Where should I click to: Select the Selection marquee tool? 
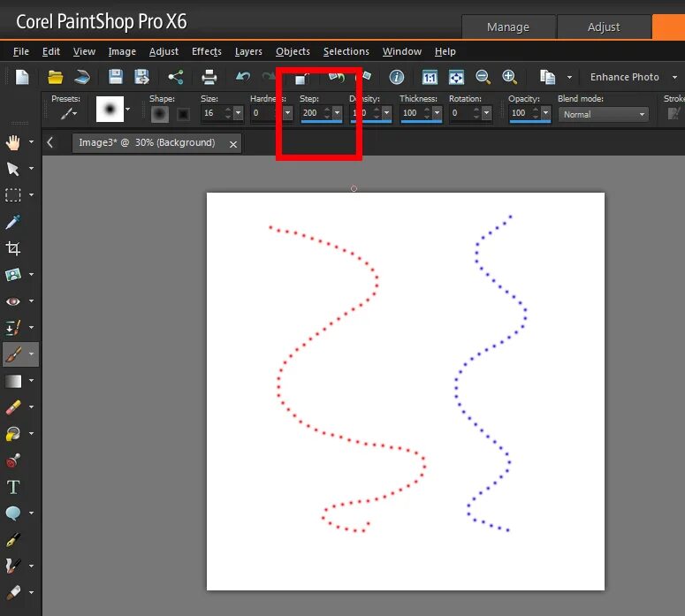tap(12, 194)
